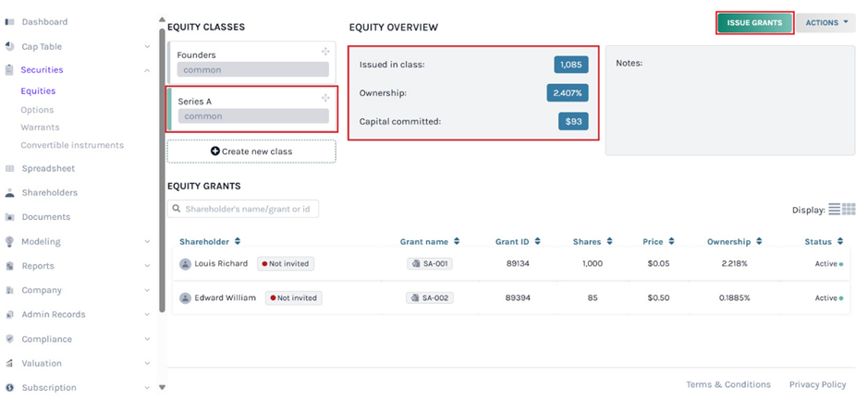Image resolution: width=868 pixels, height=400 pixels.
Task: Open Equities under Securities
Action: [38, 91]
